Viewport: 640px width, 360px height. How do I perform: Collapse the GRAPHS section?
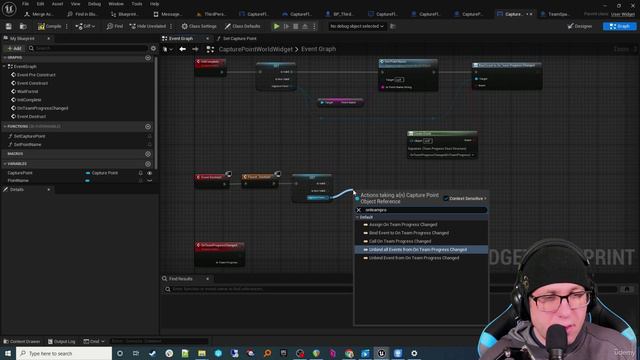pos(5,58)
